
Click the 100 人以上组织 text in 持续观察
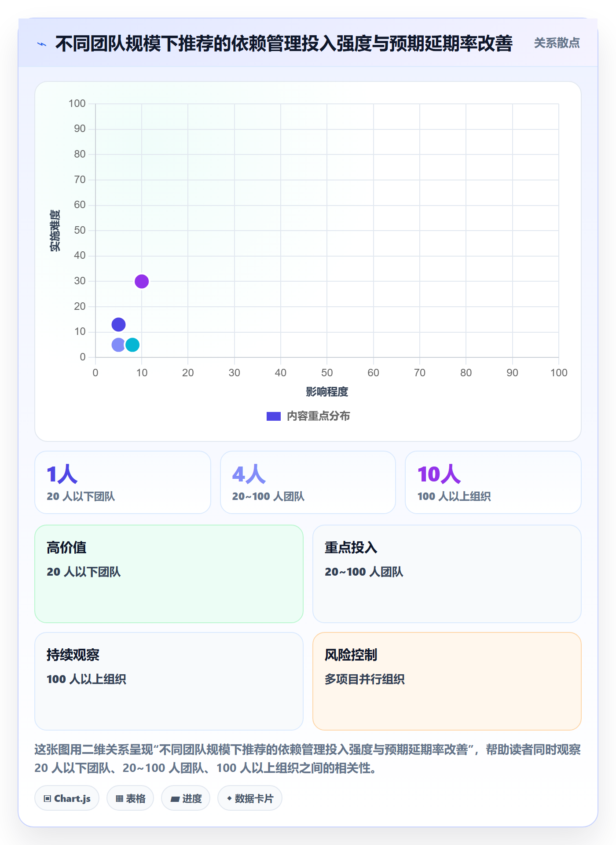pyautogui.click(x=86, y=679)
